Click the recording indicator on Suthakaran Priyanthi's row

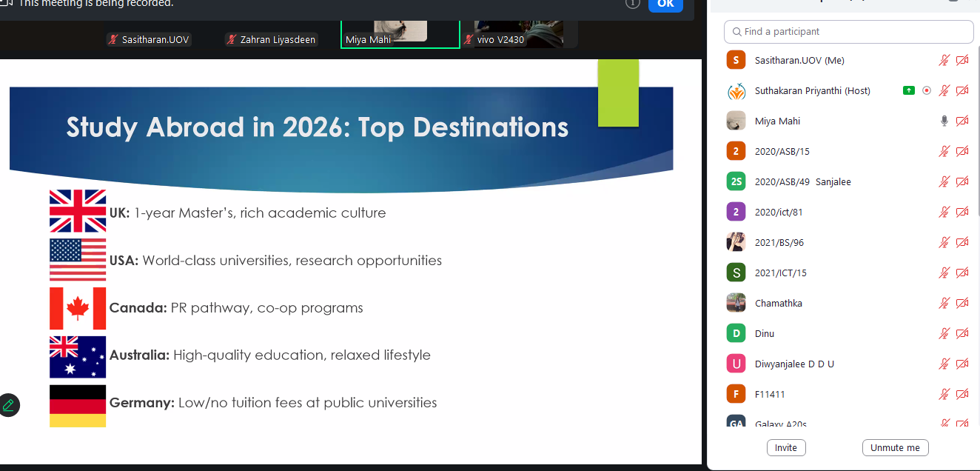click(927, 90)
